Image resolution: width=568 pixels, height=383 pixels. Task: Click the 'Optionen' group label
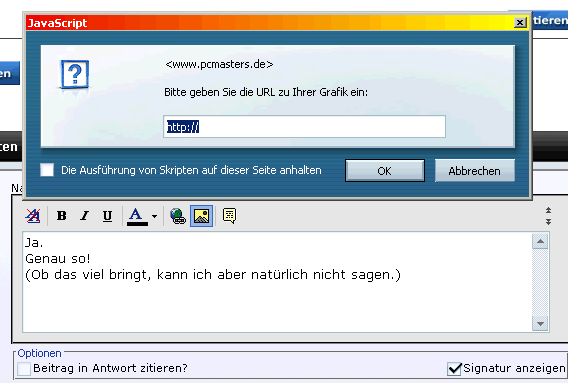point(39,353)
